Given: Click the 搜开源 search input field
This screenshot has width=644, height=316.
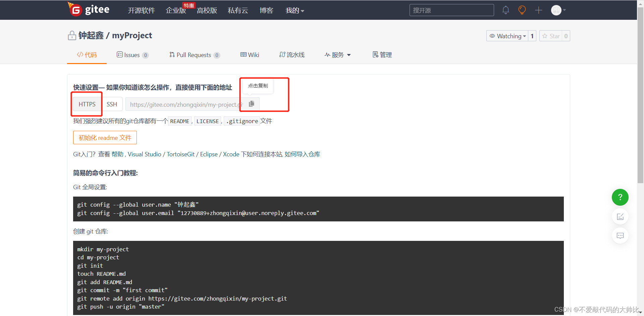Looking at the screenshot, I should [x=451, y=10].
